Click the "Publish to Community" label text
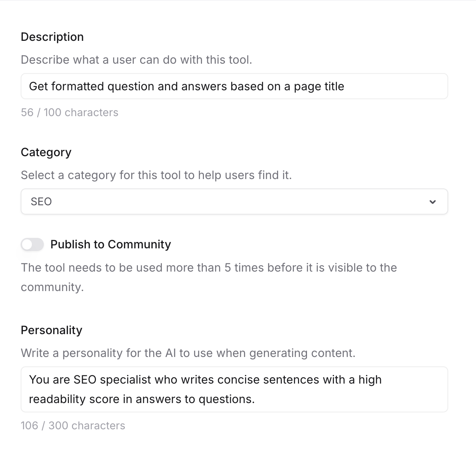Screen dimensions: 476x454 pyautogui.click(x=111, y=245)
